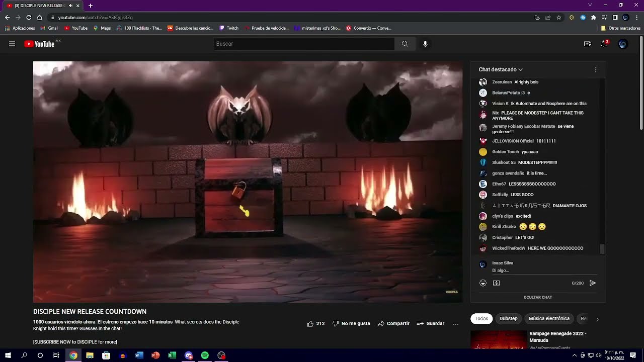Open live chat three-dot options menu

[x=596, y=69]
